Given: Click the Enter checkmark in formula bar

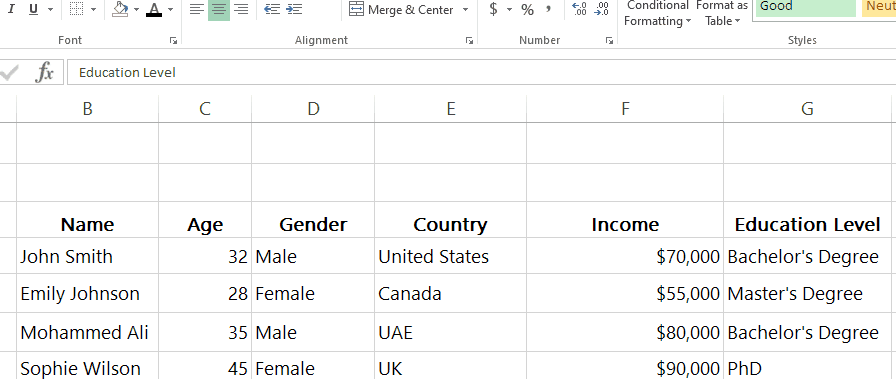Looking at the screenshot, I should click(x=9, y=73).
